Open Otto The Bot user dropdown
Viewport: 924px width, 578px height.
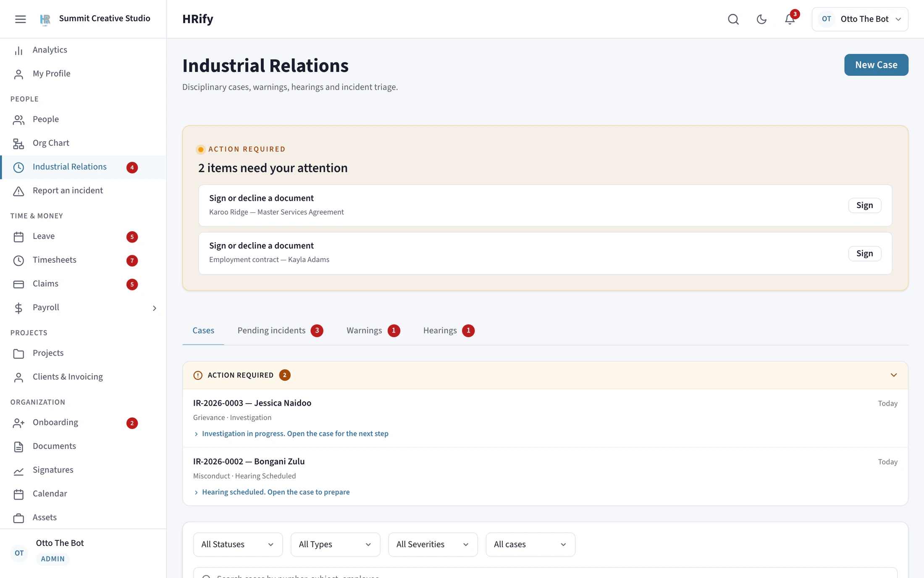[x=860, y=19]
